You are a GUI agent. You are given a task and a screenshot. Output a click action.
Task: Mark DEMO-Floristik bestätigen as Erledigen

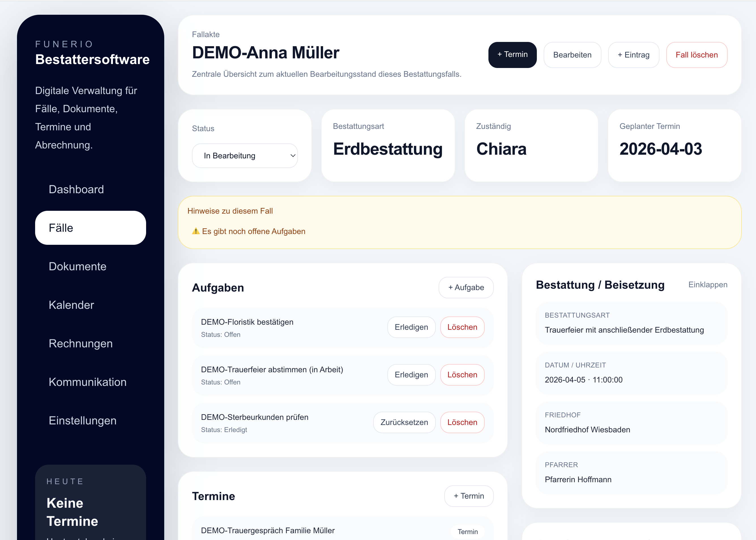pyautogui.click(x=411, y=327)
